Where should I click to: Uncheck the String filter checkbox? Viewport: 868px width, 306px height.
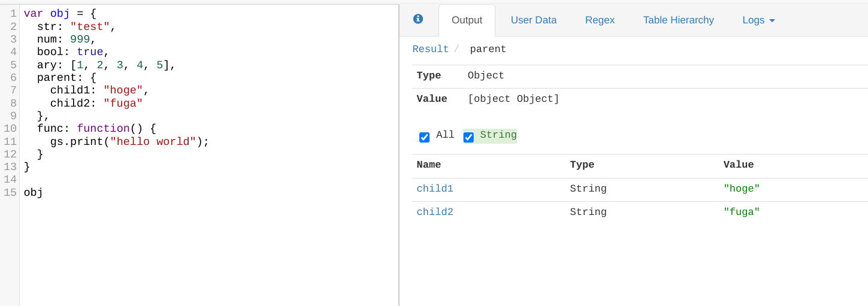[x=468, y=137]
